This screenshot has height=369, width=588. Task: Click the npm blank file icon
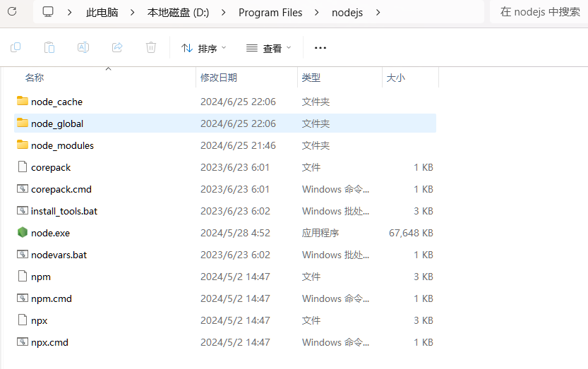click(23, 276)
